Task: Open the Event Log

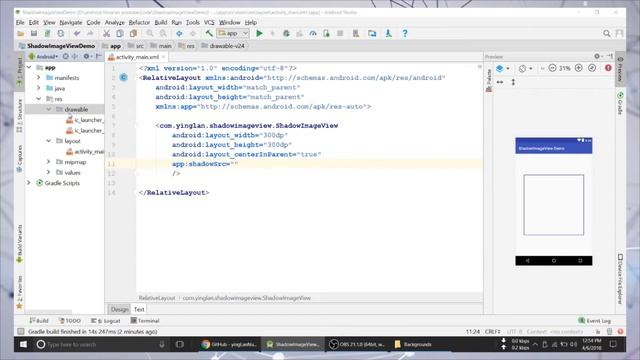Action: point(594,321)
